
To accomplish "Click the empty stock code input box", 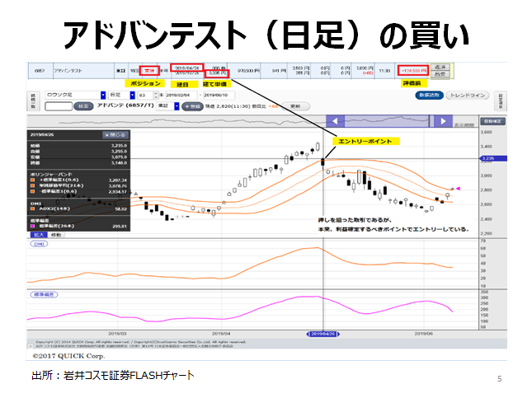I will point(59,106).
